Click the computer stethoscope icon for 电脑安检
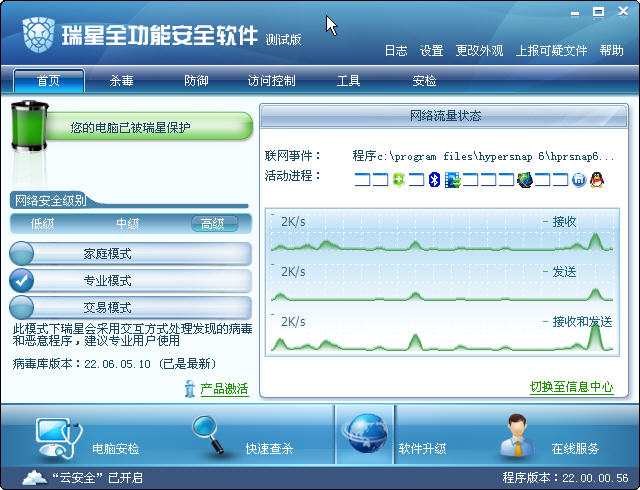The width and height of the screenshot is (640, 490). pos(58,438)
